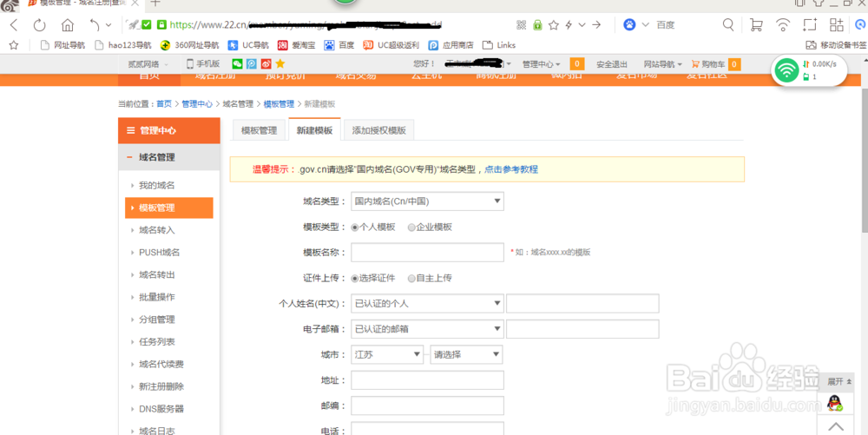Click the 手机版 link
The height and width of the screenshot is (435, 868).
pyautogui.click(x=203, y=63)
